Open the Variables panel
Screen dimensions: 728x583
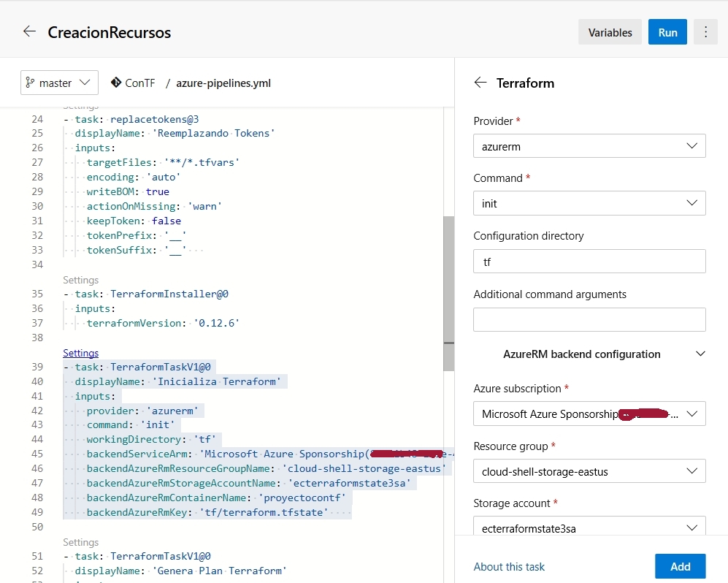610,32
